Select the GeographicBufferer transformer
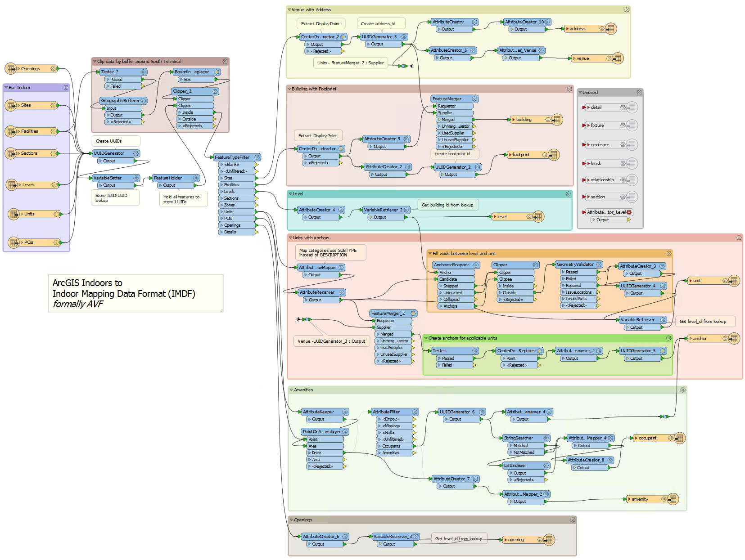 123,101
